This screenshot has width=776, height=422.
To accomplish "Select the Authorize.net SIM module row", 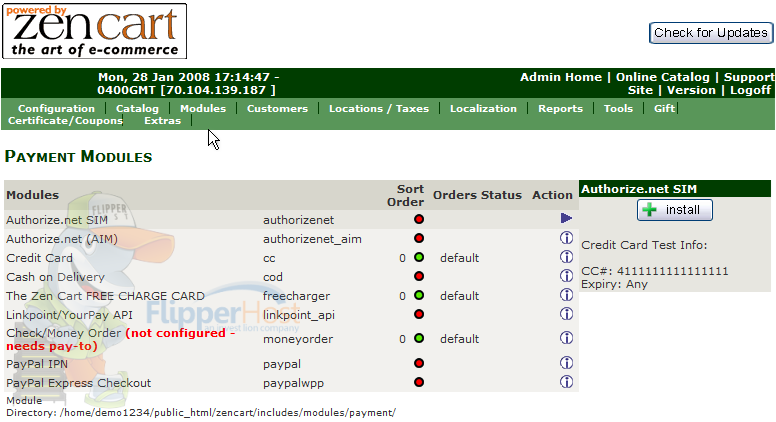I will 291,219.
